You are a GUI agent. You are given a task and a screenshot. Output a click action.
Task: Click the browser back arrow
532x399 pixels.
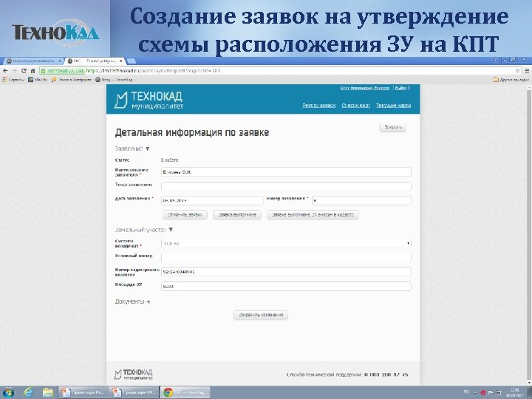pyautogui.click(x=5, y=71)
